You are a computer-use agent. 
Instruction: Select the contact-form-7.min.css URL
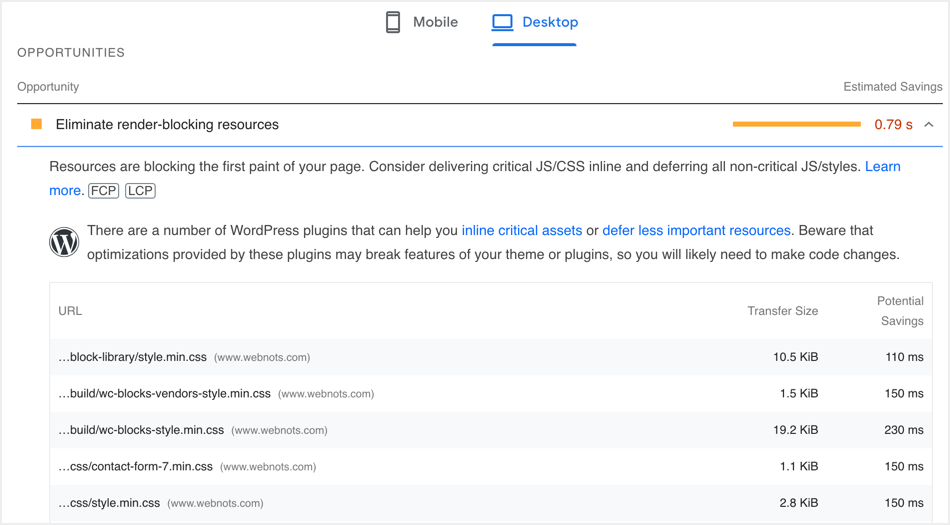pyautogui.click(x=136, y=466)
